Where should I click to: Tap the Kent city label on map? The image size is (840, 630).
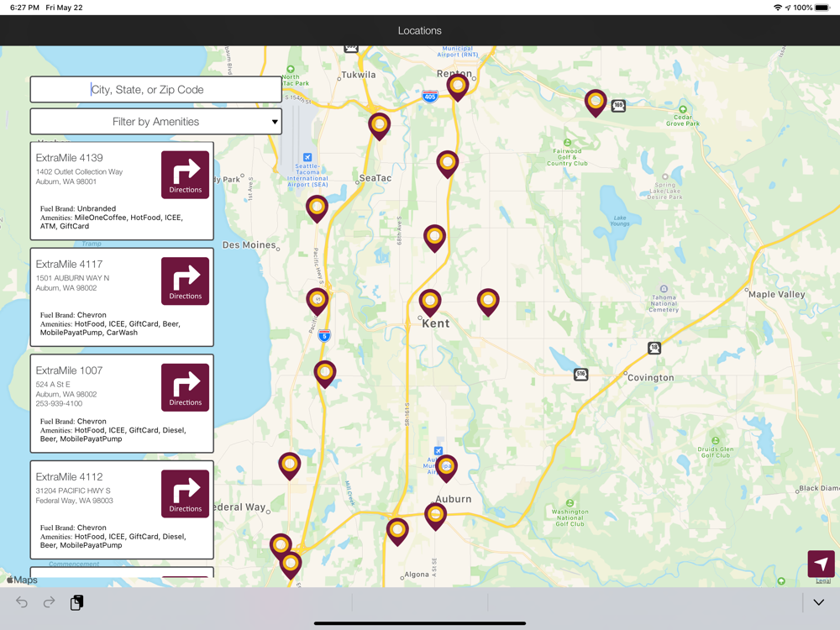(435, 323)
